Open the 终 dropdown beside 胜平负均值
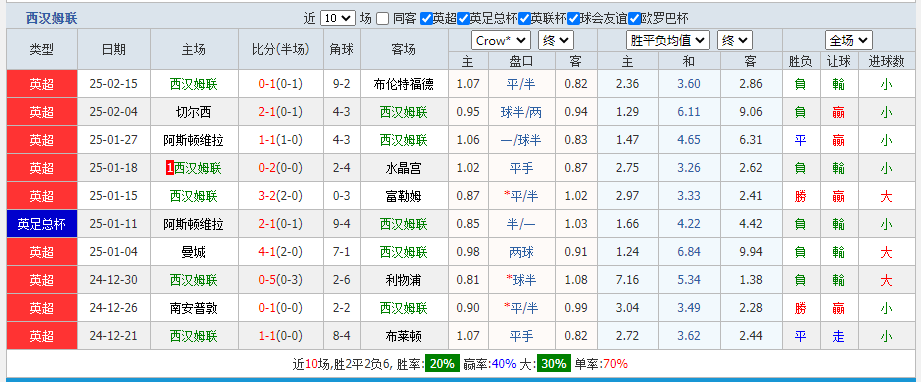 click(x=734, y=41)
